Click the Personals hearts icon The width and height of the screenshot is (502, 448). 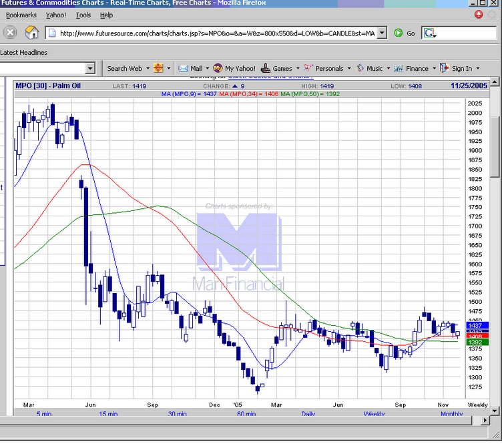click(x=308, y=68)
